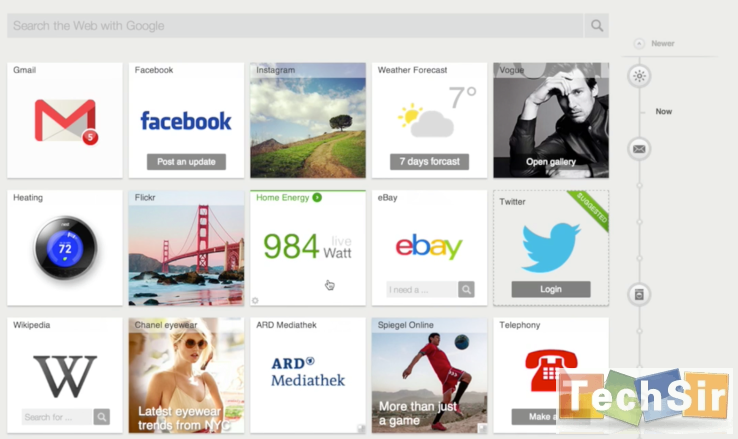Click the red telephone icon
This screenshot has width=738, height=439.
pyautogui.click(x=551, y=370)
